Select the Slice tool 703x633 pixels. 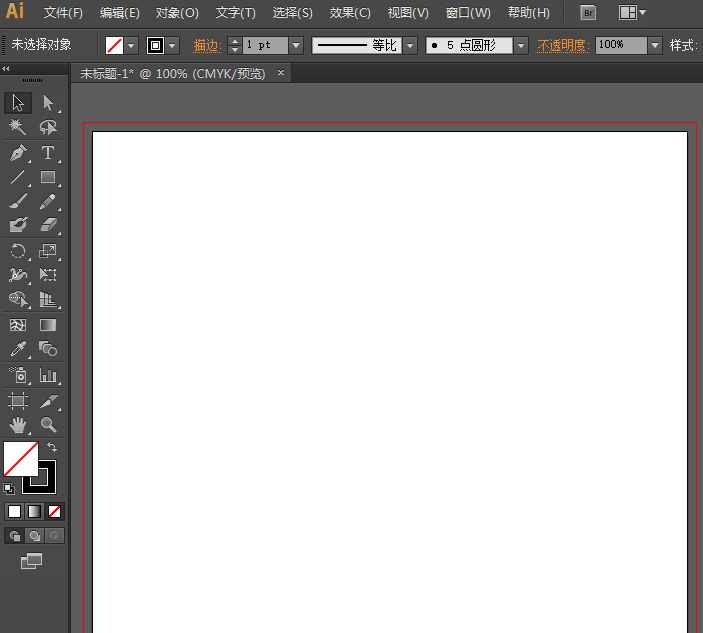[x=48, y=401]
